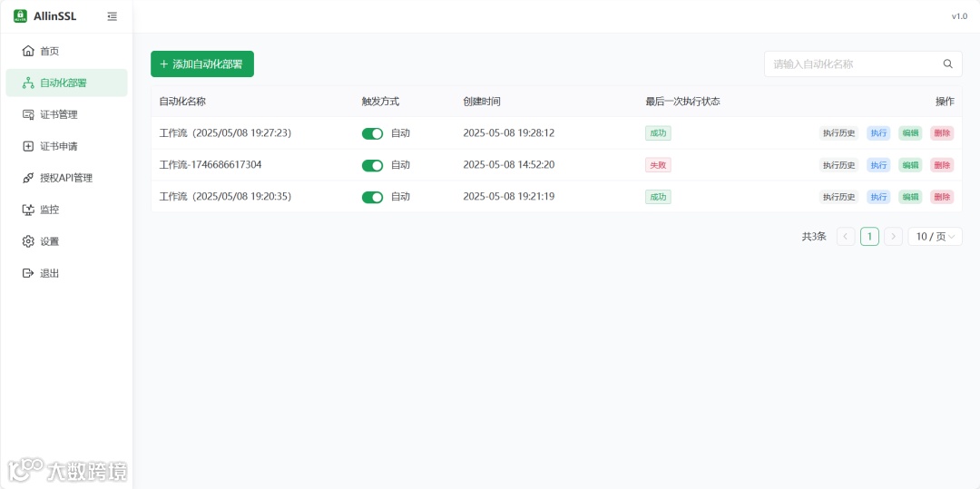View 执行历史 for workflow 19:27:23
Screen dimensions: 980x489
[x=838, y=133]
